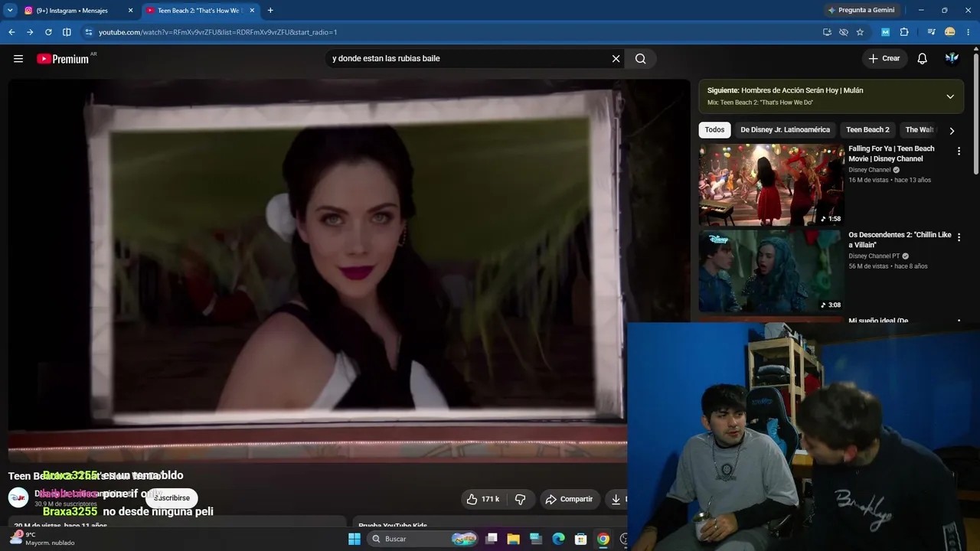This screenshot has height=551, width=980.
Task: Open the Extensions puzzle menu
Action: click(904, 32)
